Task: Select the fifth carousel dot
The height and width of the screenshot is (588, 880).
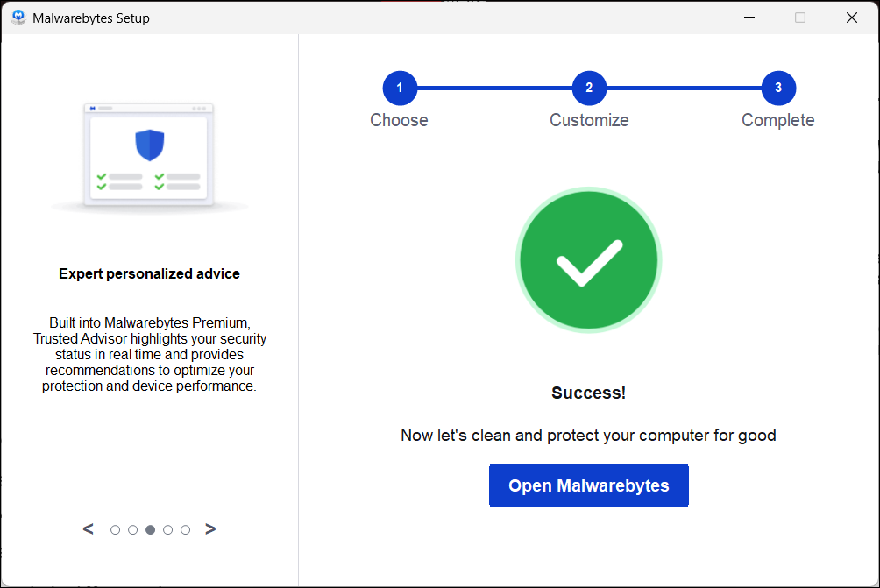Action: (x=185, y=529)
